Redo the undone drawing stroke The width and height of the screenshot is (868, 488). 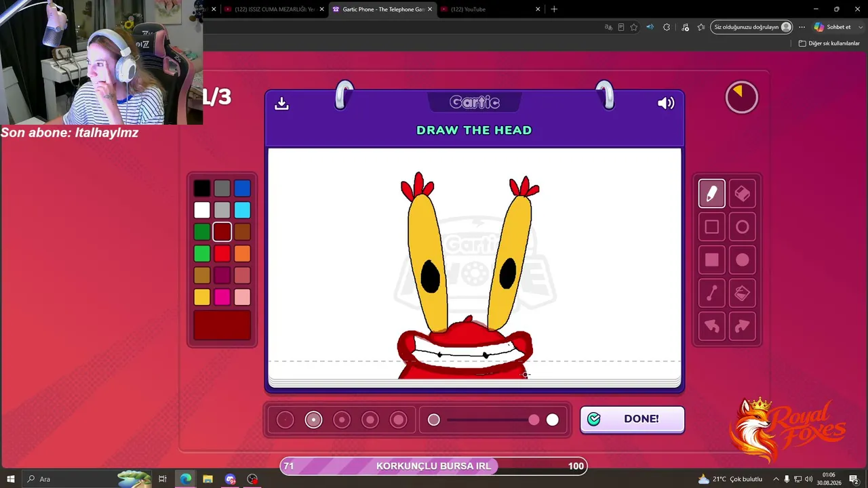tap(743, 326)
